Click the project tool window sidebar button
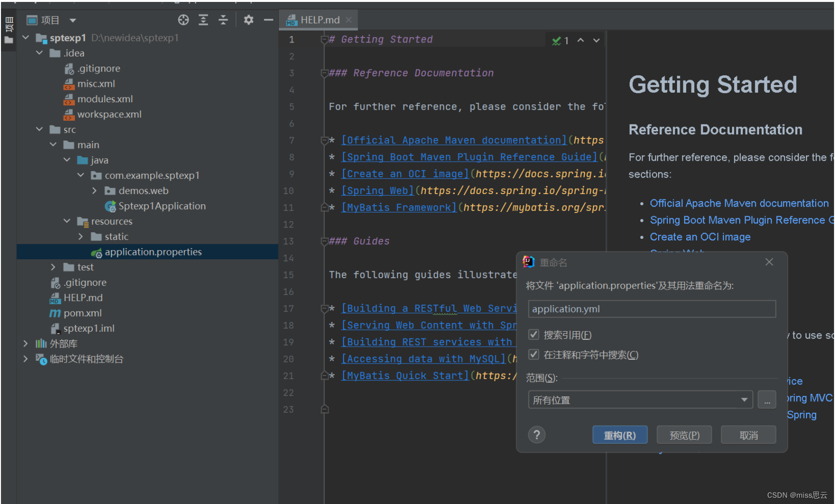The image size is (835, 504). [x=9, y=30]
